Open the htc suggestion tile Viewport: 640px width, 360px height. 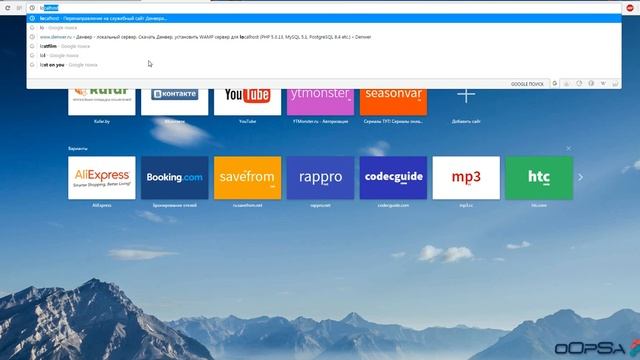[539, 178]
